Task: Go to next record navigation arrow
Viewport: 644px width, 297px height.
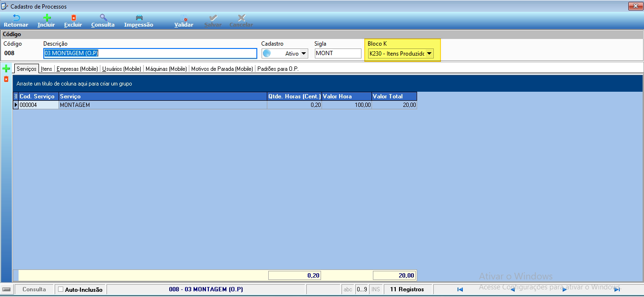Action: tap(565, 289)
